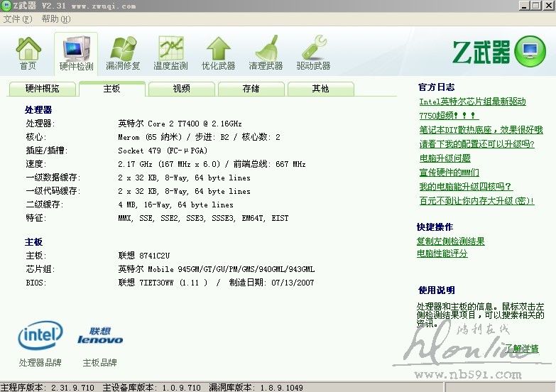Maximize the Z武器 window
The width and height of the screenshot is (556, 392).
click(536, 5)
